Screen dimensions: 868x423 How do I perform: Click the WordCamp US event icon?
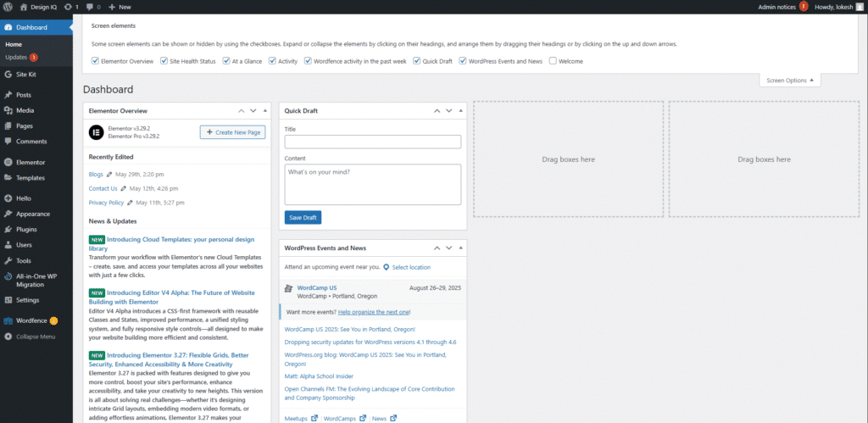pos(288,288)
